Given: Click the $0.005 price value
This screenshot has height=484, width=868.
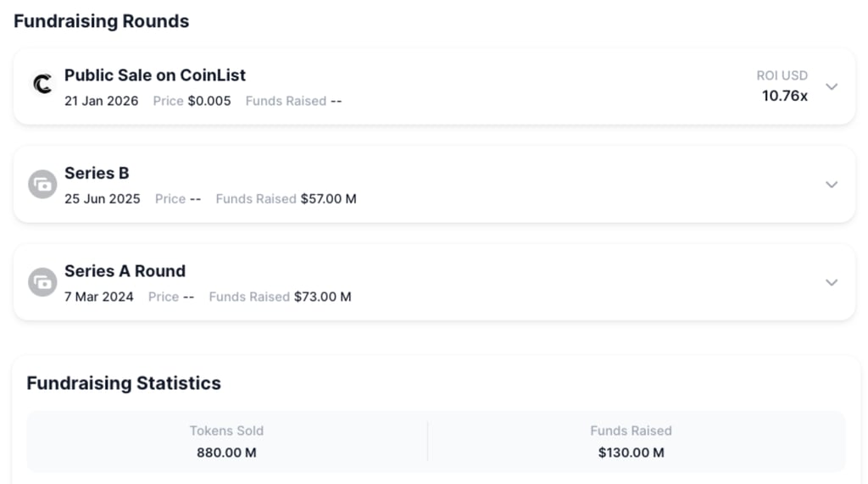Looking at the screenshot, I should pyautogui.click(x=209, y=101).
